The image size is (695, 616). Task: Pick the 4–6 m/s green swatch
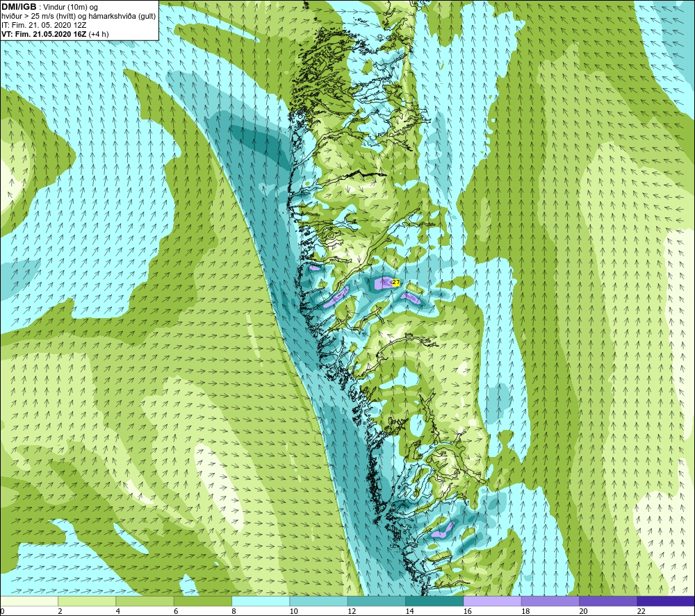(145, 601)
